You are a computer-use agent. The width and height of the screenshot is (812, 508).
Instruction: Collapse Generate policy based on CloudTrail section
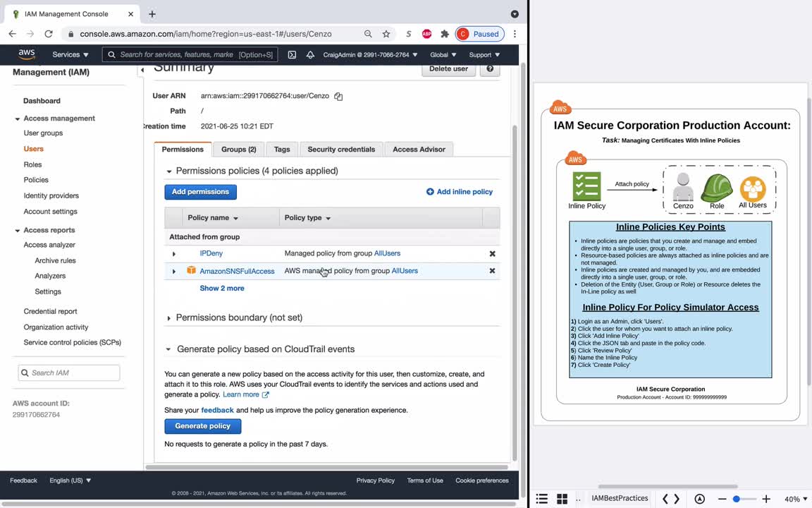(x=168, y=349)
